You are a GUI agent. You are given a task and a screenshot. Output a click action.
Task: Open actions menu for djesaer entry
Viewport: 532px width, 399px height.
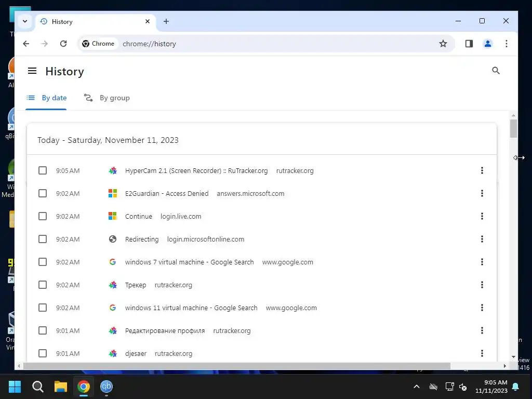[482, 353]
